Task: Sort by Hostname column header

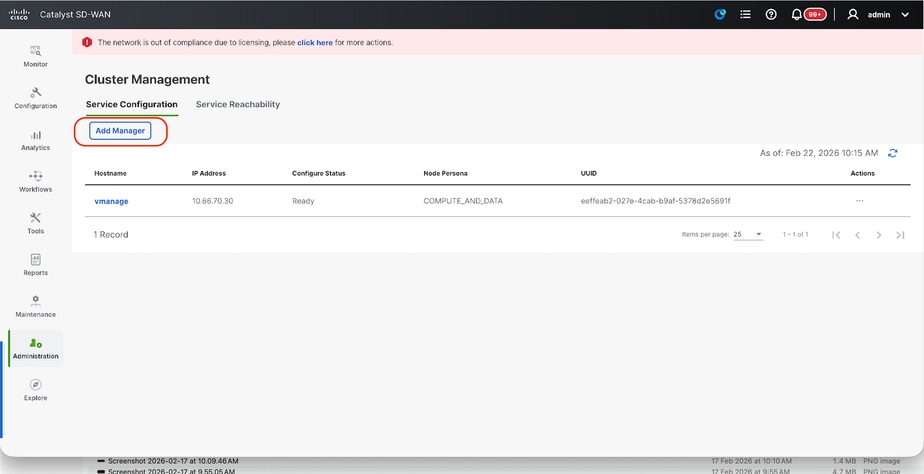Action: click(x=110, y=173)
